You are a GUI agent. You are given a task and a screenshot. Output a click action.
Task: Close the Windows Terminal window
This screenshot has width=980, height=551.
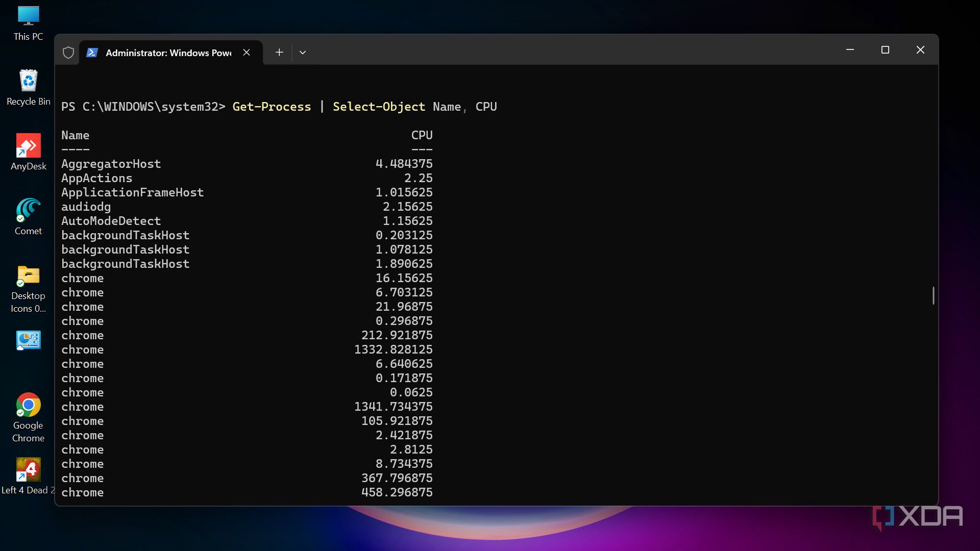(x=920, y=50)
